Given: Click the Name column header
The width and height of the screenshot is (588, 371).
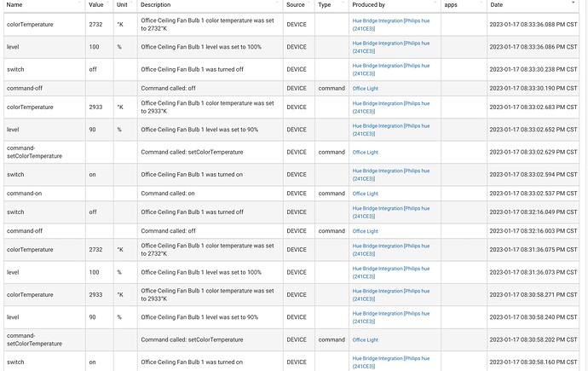Looking at the screenshot, I should (14, 4).
